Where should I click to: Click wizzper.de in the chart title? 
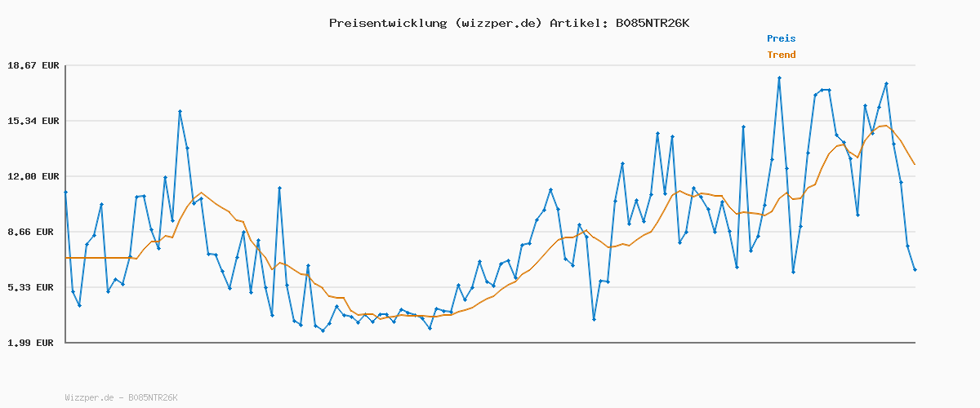coord(497,23)
